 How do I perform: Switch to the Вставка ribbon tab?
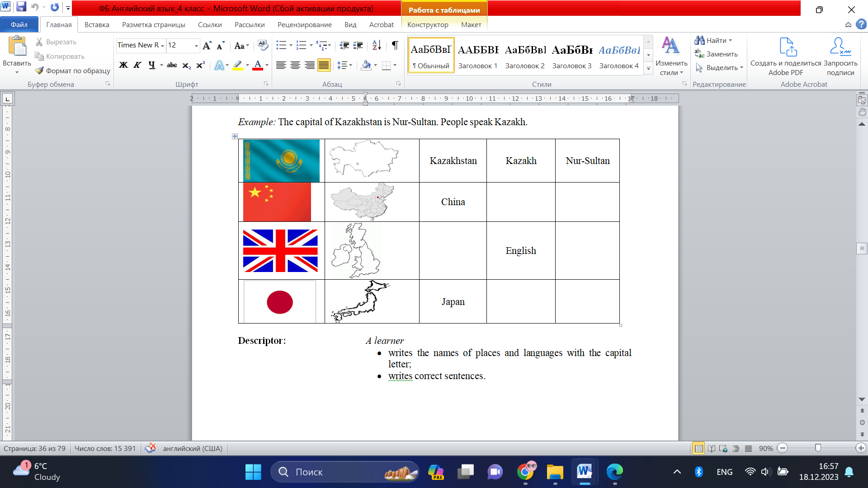[x=97, y=24]
